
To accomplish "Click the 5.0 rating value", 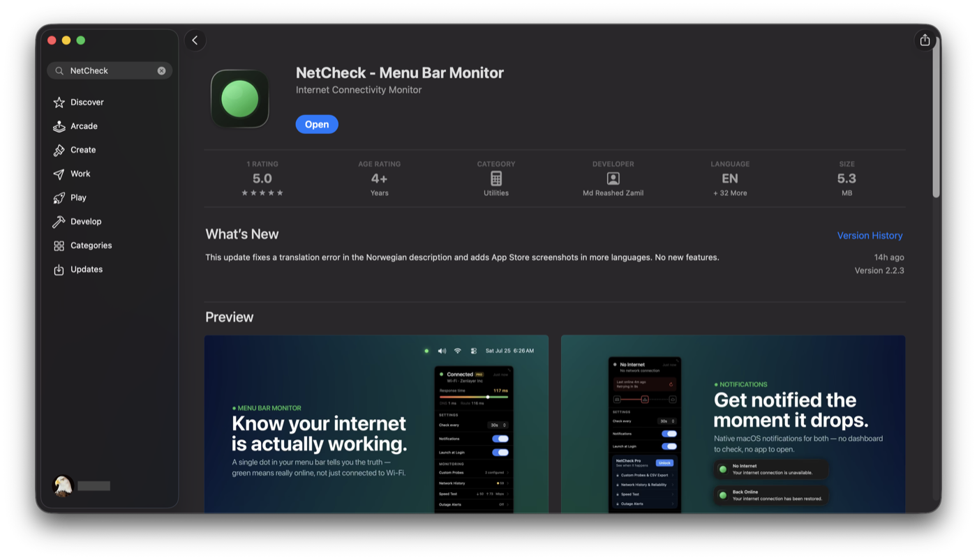I will point(262,179).
